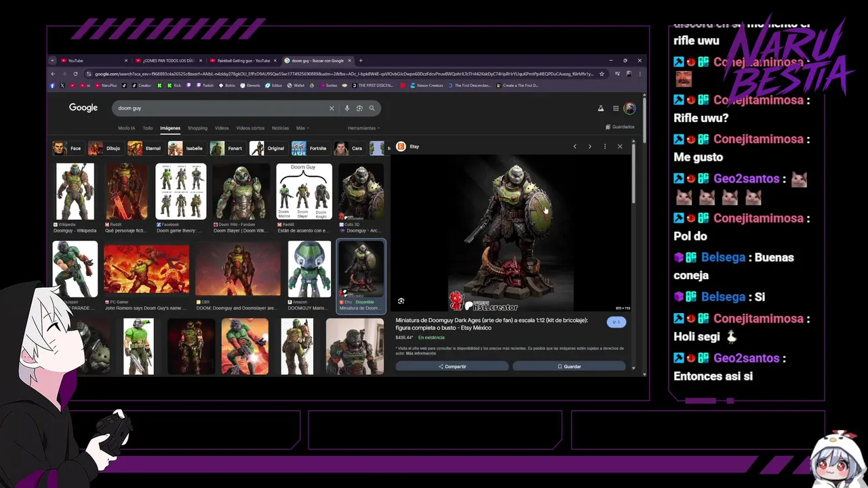Open the Editor bookmark
This screenshot has height=488, width=868.
click(x=273, y=85)
